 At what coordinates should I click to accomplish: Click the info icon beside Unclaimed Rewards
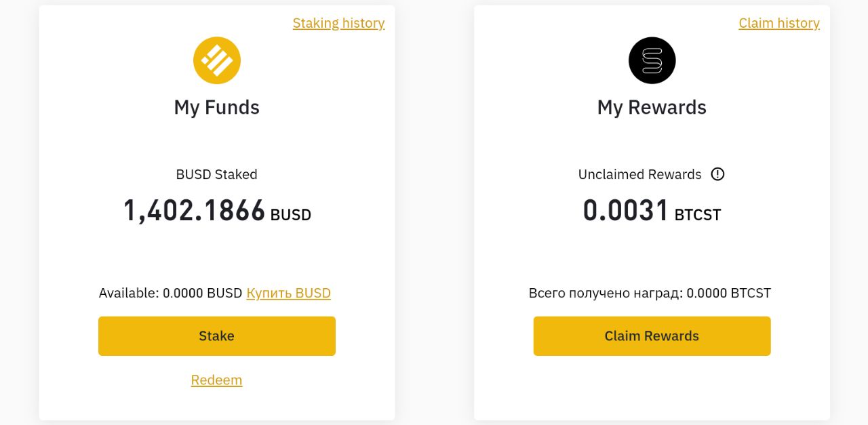pos(717,174)
